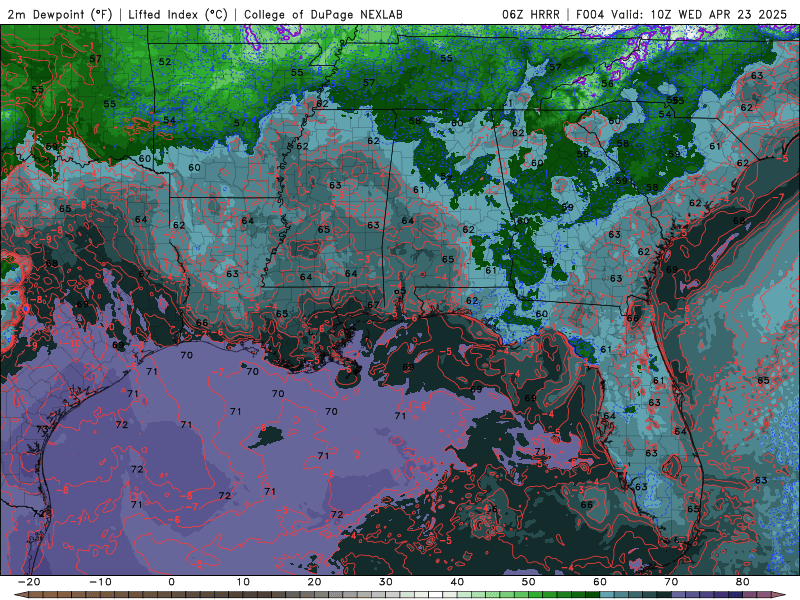
Task: Click the 'College of DuPage NEXLAB' label
Action: pos(323,14)
